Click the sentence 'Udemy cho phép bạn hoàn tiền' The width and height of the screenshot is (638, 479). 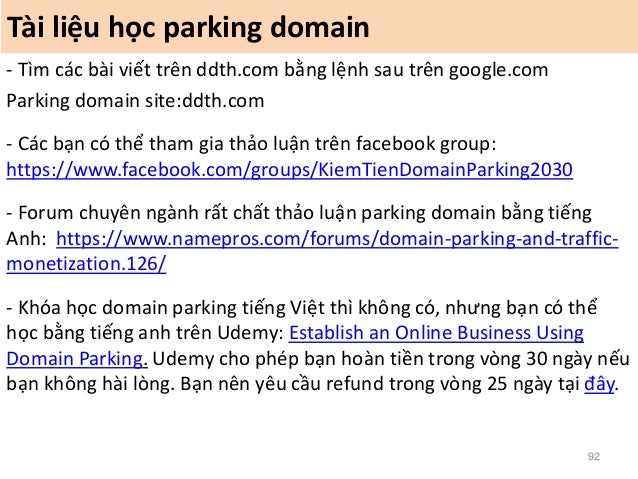coord(391,359)
